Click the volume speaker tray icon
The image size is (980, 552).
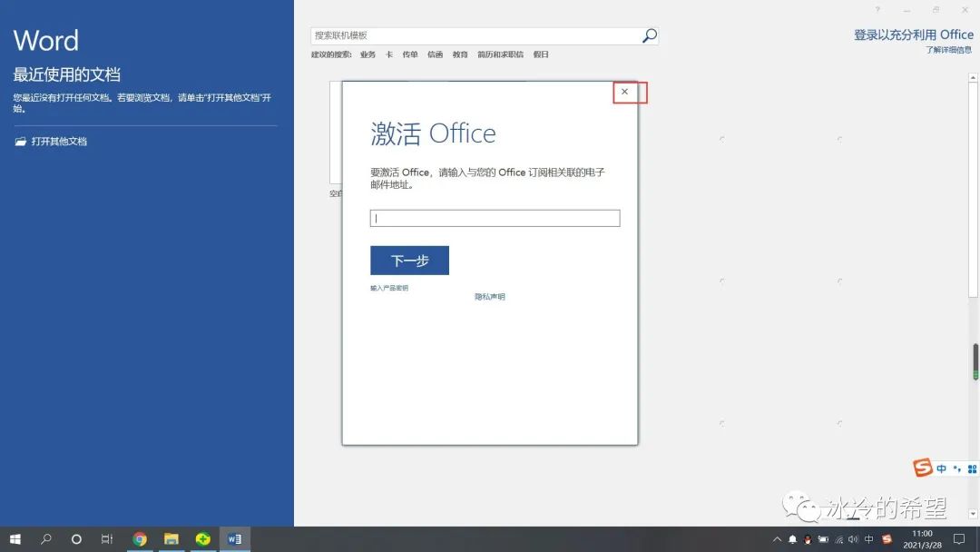coord(853,539)
